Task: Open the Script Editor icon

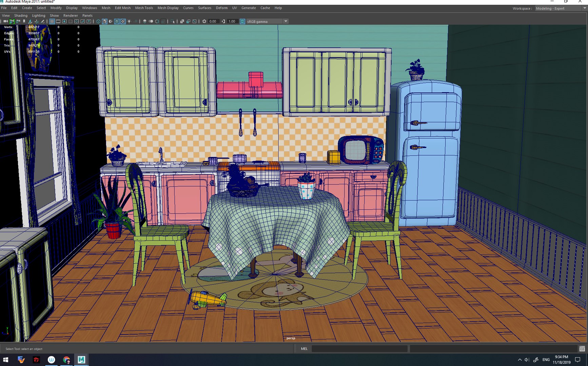Action: (x=582, y=349)
